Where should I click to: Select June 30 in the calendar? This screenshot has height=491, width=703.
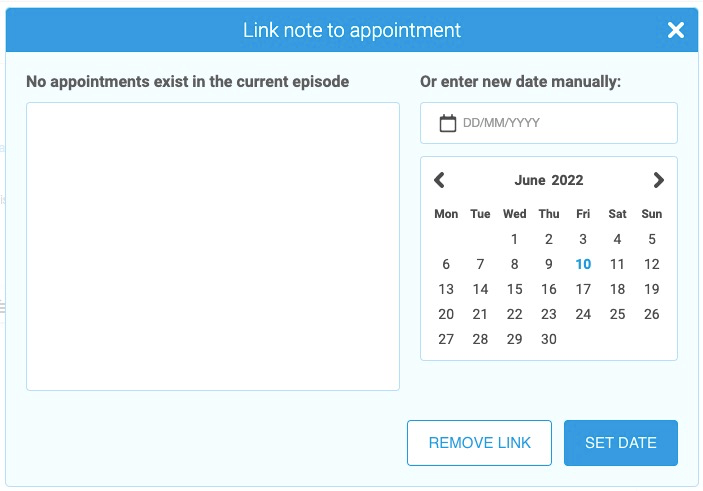point(549,339)
